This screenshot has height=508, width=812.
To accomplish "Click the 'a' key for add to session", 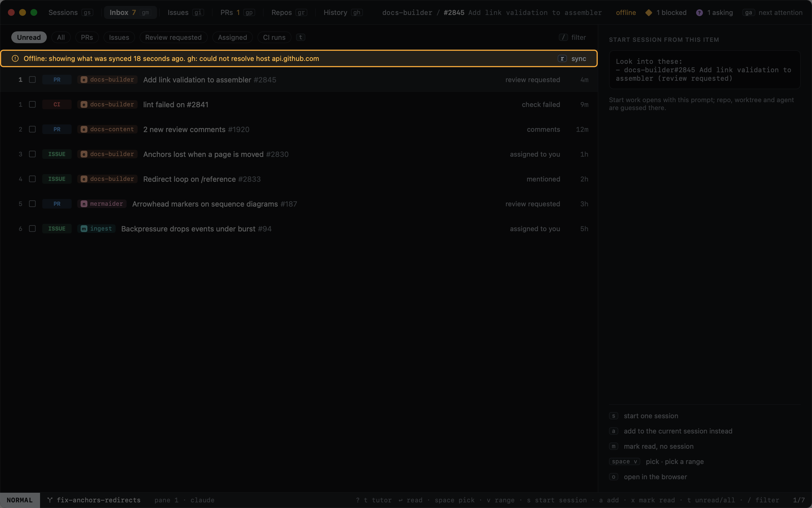I will pos(613,431).
